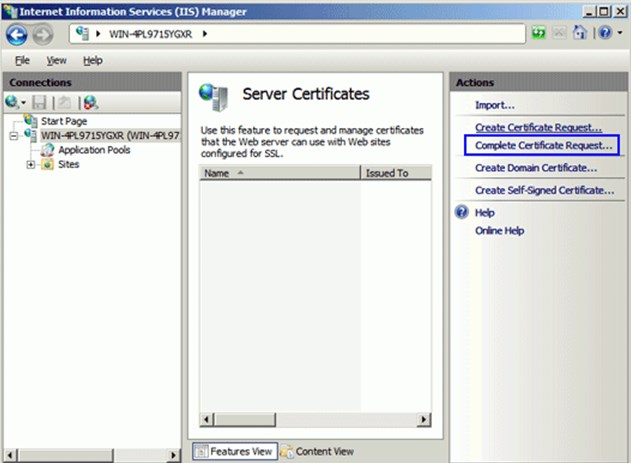The width and height of the screenshot is (631, 463).
Task: Open the File menu
Action: click(22, 60)
